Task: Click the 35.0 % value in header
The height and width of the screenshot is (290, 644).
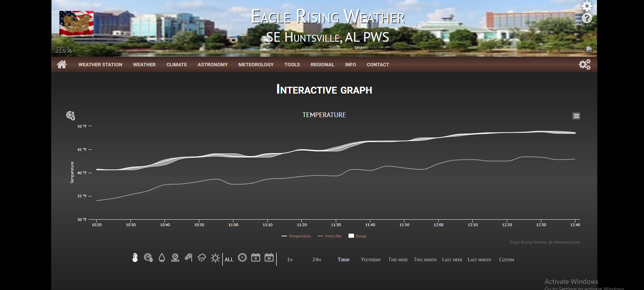Action: tap(63, 51)
